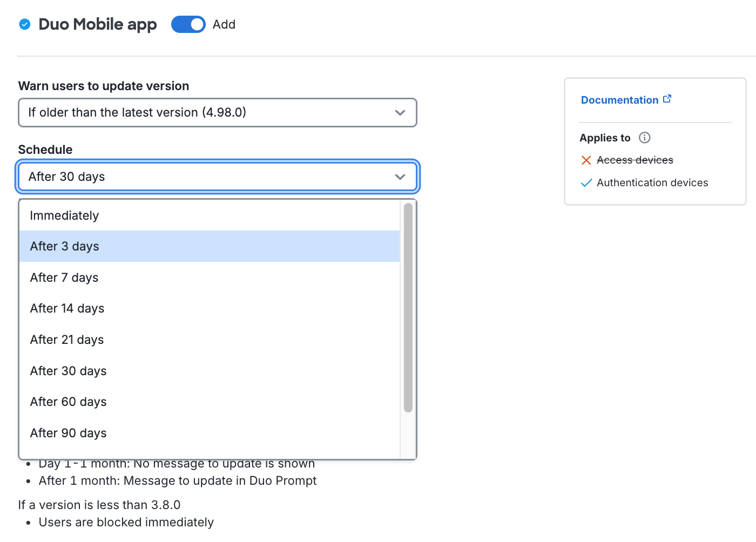Open the Documentation link
756x542 pixels.
619,100
